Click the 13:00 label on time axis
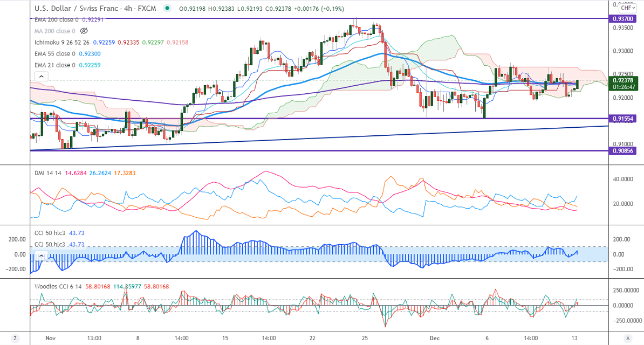 click(x=94, y=338)
